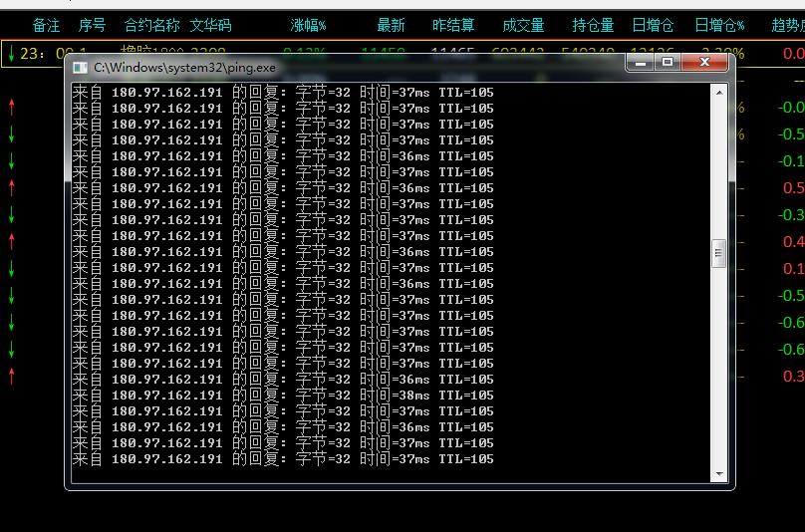Click the ping.exe console window icon
This screenshot has width=805, height=532.
point(80,67)
